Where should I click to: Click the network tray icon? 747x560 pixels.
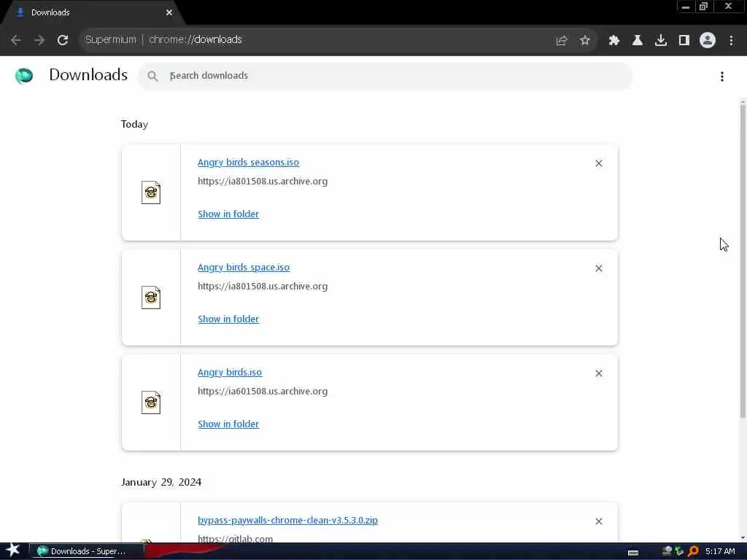click(x=667, y=551)
